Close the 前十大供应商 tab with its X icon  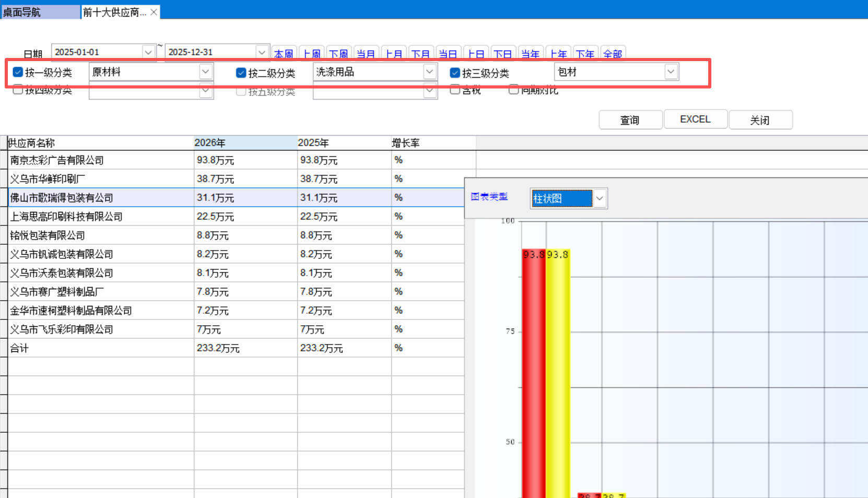click(154, 12)
